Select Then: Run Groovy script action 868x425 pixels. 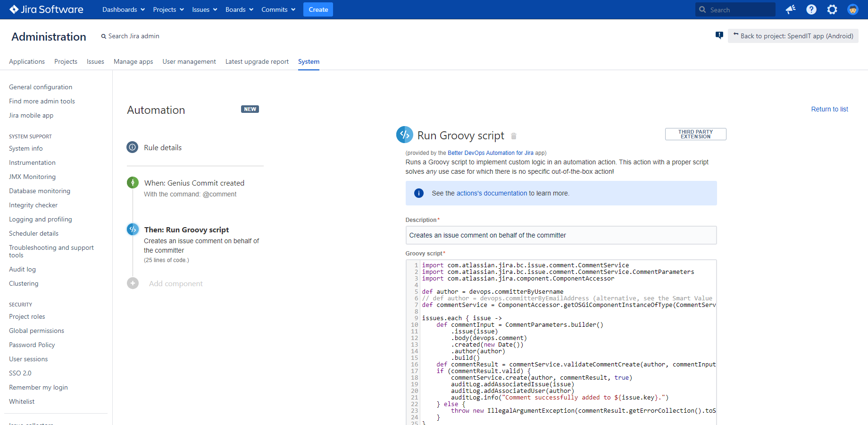pyautogui.click(x=186, y=229)
